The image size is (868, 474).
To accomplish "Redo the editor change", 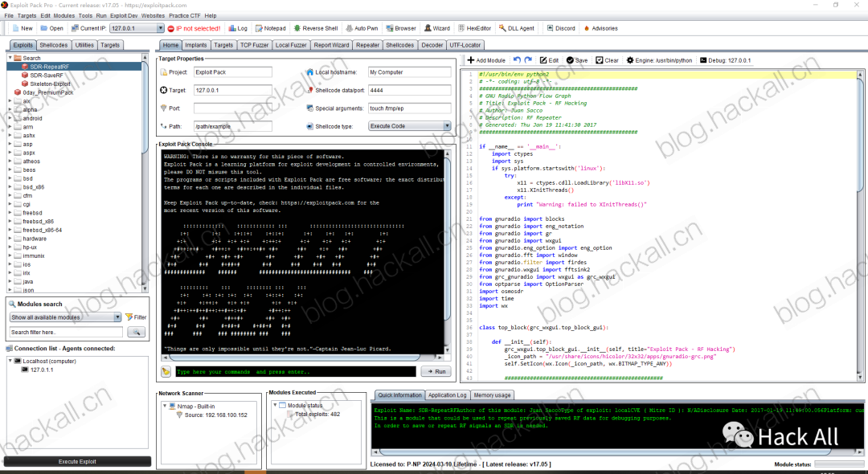I will (x=528, y=59).
